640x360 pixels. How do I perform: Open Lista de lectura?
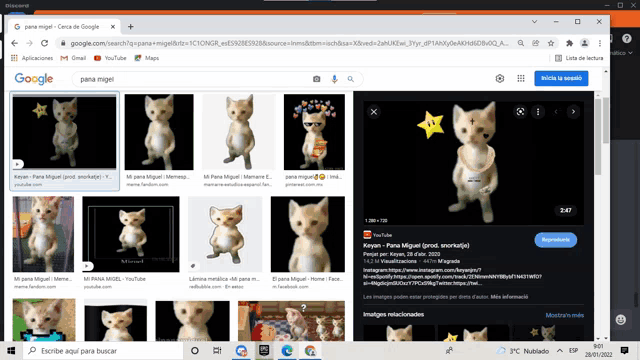pyautogui.click(x=579, y=58)
